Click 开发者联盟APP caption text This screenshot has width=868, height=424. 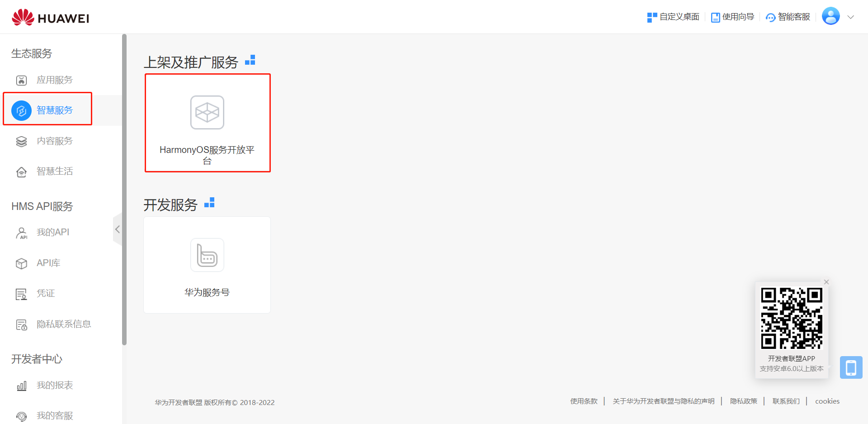(792, 358)
